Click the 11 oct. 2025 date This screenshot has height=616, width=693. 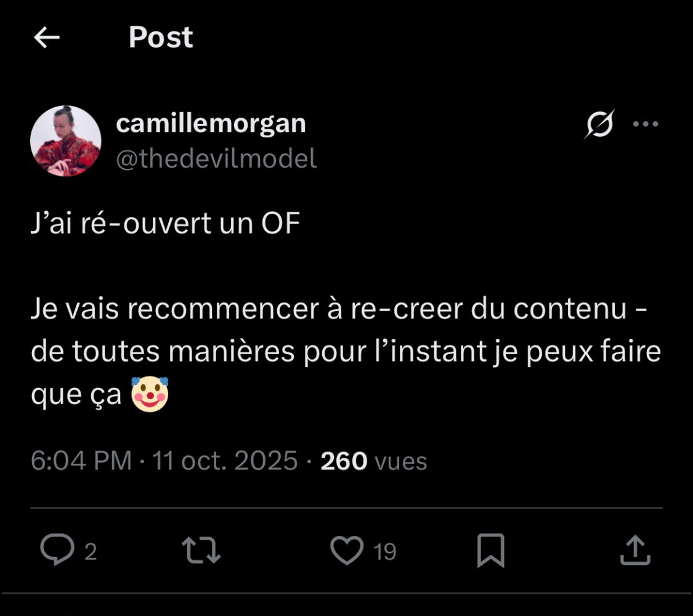pos(225,461)
